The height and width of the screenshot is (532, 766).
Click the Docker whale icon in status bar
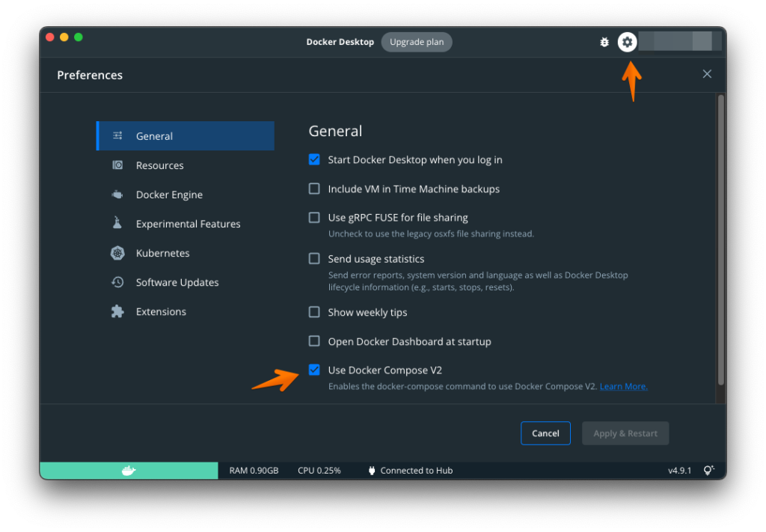129,471
